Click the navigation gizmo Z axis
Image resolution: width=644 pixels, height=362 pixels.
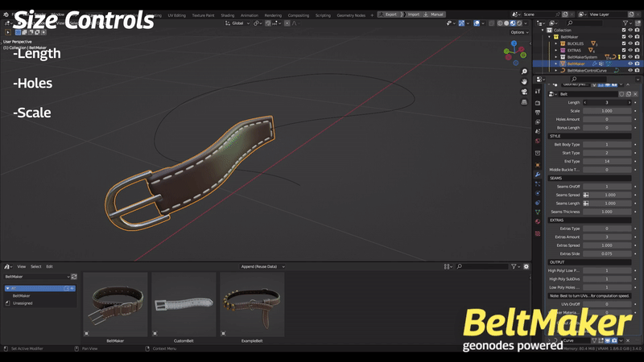click(x=514, y=43)
